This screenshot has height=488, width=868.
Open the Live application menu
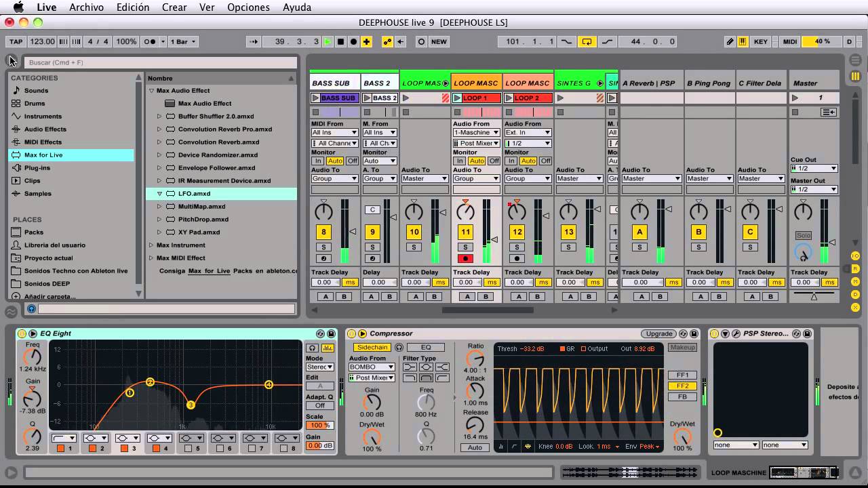(x=47, y=7)
